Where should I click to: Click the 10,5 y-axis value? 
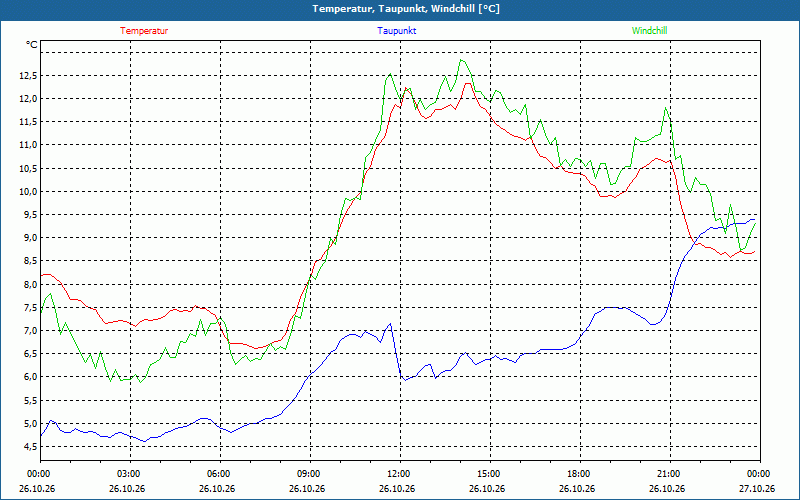pyautogui.click(x=28, y=168)
